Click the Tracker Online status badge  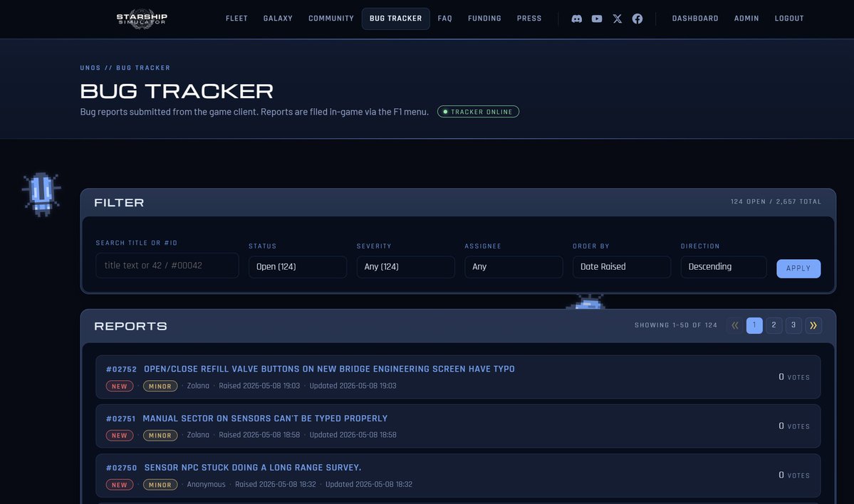pyautogui.click(x=478, y=112)
